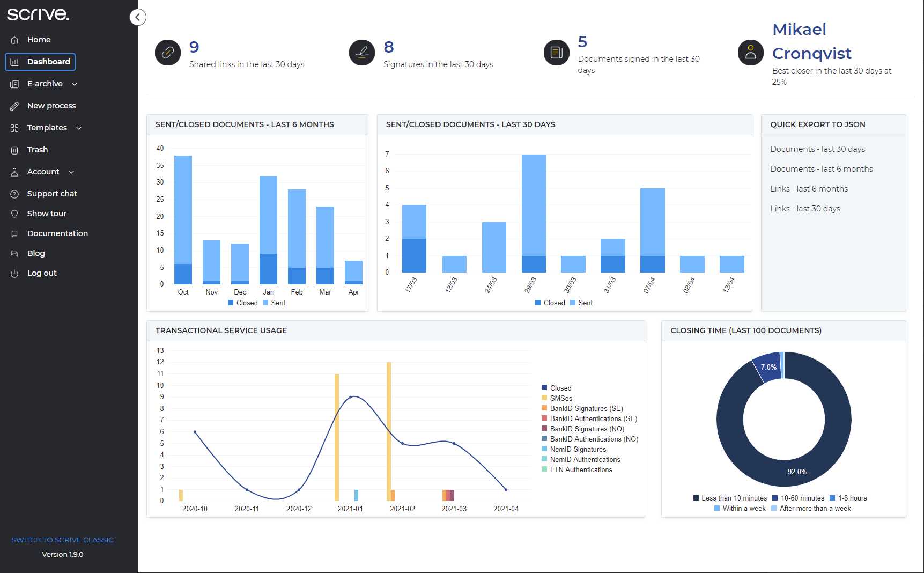924x573 pixels.
Task: Open the Home menu item
Action: click(x=39, y=40)
